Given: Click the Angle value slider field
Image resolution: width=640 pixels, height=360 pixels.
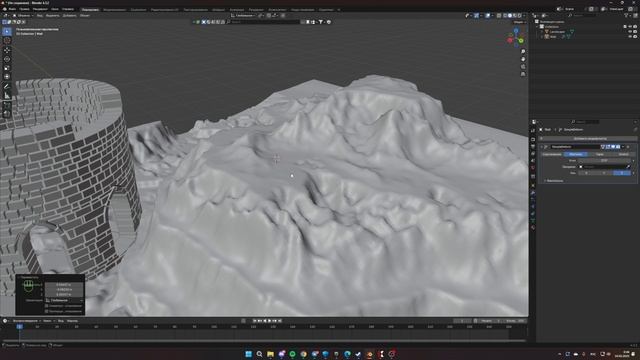Looking at the screenshot, I should (604, 160).
